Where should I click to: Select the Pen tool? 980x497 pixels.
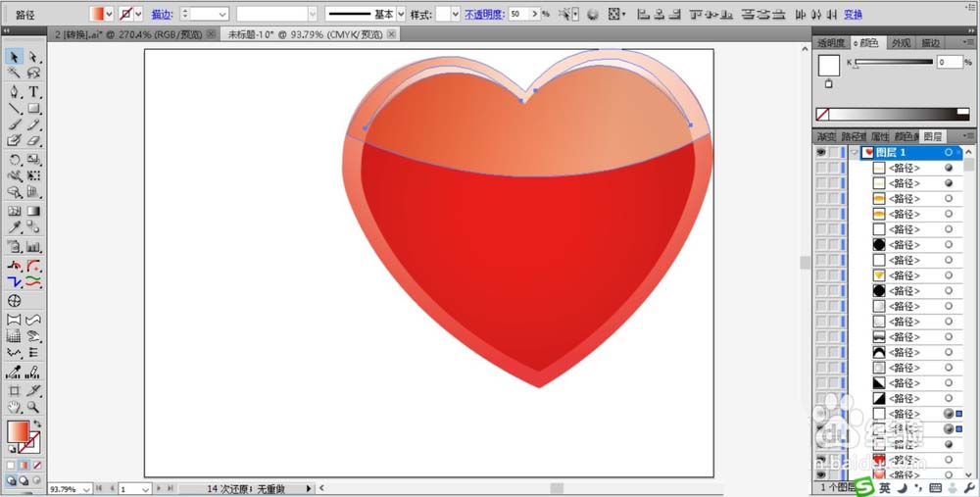14,92
